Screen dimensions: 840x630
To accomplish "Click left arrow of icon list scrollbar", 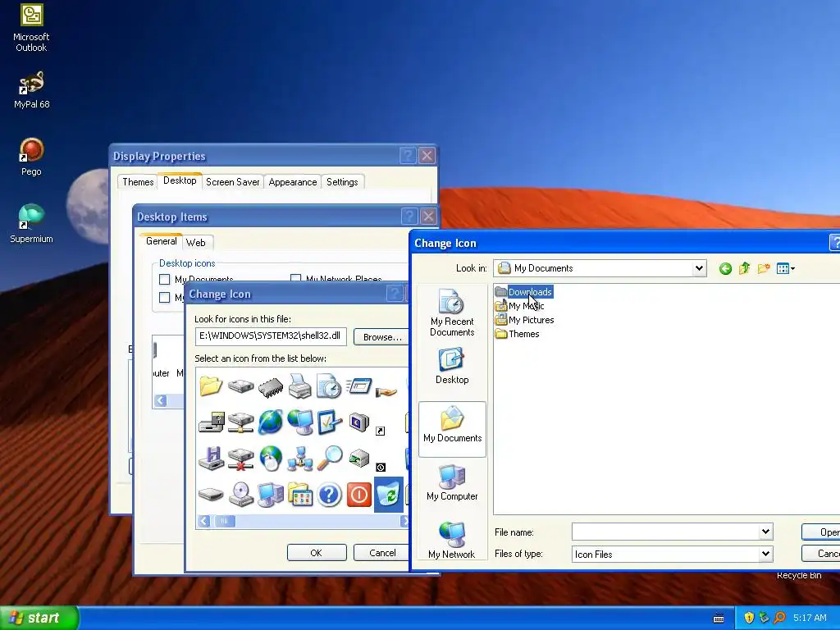I will pos(203,521).
